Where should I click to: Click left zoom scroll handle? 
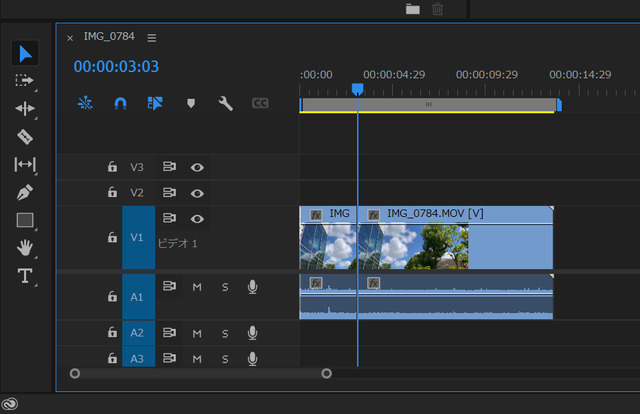click(75, 374)
